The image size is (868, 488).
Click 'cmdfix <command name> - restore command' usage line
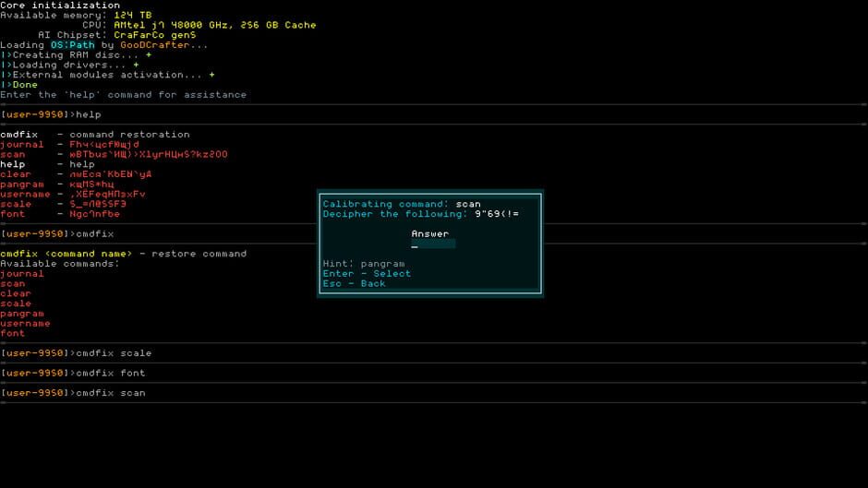124,254
